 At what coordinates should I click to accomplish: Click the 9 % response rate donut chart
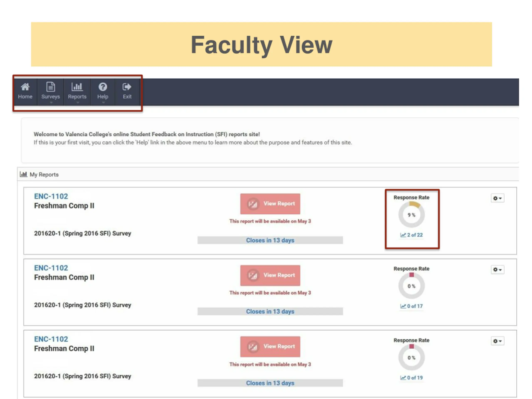pyautogui.click(x=411, y=215)
